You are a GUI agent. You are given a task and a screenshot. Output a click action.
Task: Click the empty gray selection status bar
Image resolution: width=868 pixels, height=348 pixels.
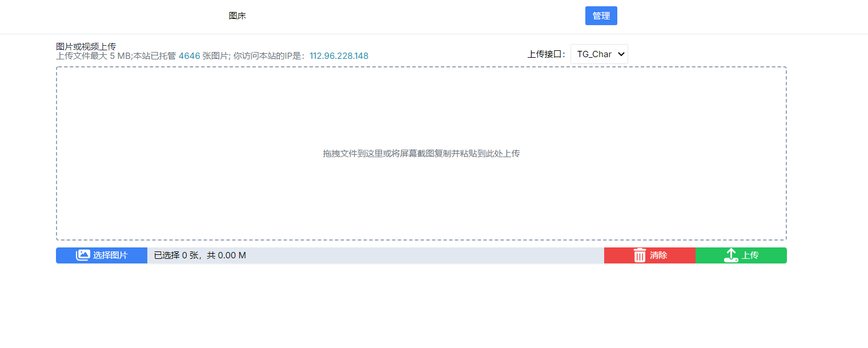[x=428, y=255]
